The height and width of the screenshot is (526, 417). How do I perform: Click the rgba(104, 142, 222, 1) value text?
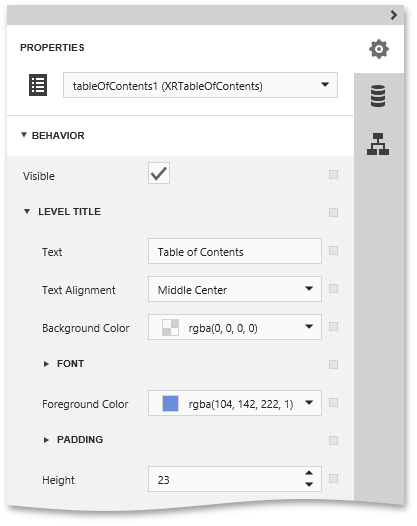coord(241,404)
